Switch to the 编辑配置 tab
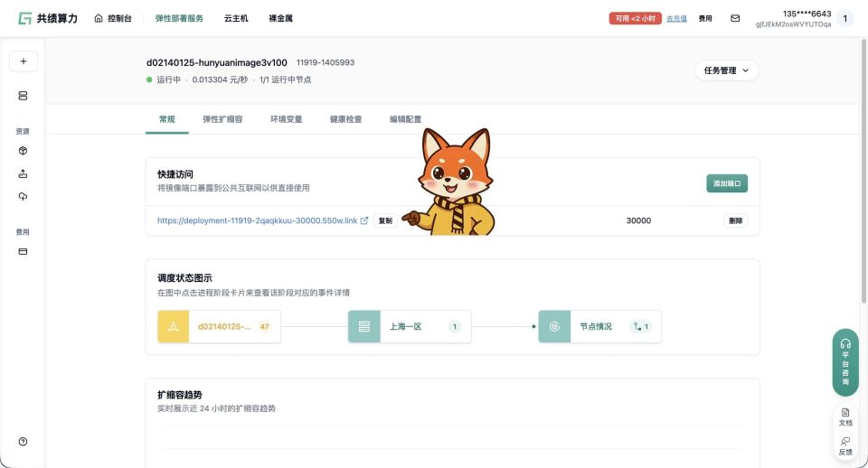This screenshot has width=868, height=468. 405,119
